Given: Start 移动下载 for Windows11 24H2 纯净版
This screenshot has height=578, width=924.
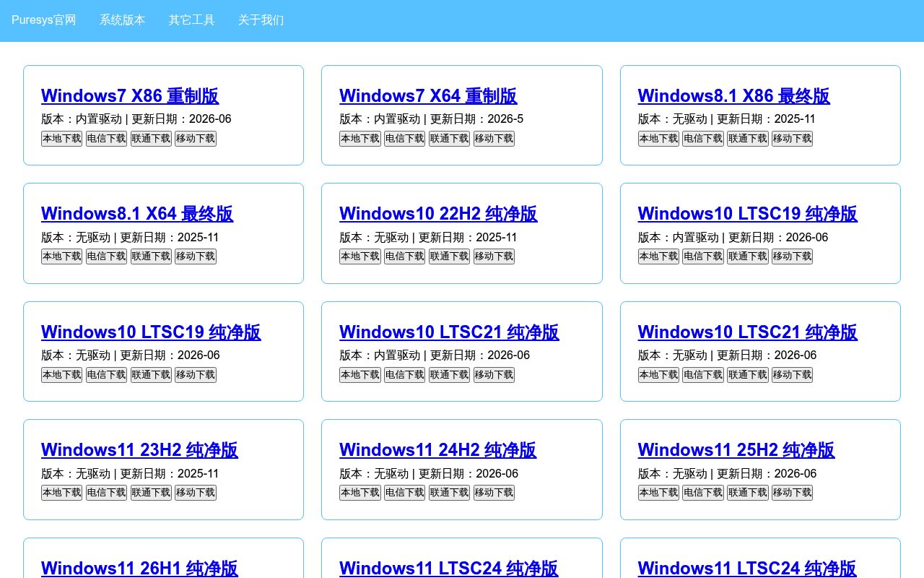Looking at the screenshot, I should click(x=494, y=493).
